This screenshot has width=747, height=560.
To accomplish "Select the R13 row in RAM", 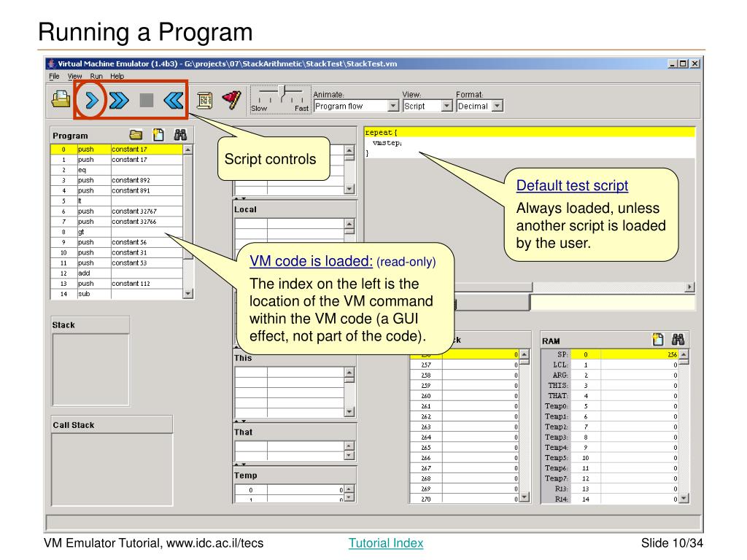I will [611, 489].
